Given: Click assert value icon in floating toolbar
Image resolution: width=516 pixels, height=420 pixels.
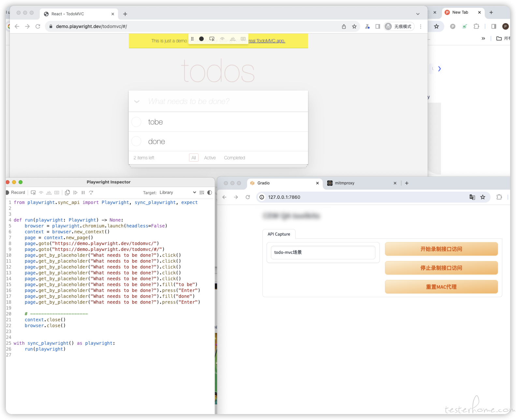Looking at the screenshot, I should [x=243, y=39].
